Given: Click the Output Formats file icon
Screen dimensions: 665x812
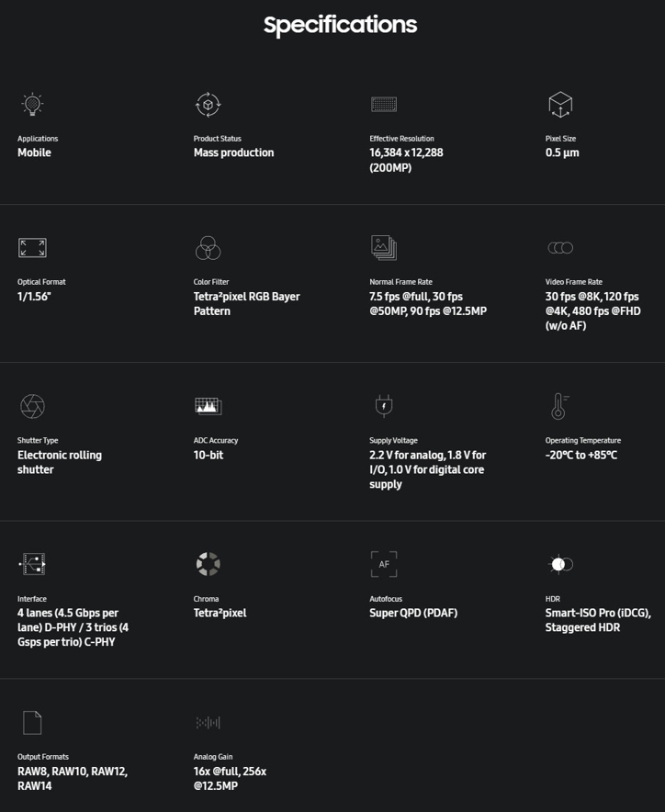Looking at the screenshot, I should tap(32, 723).
